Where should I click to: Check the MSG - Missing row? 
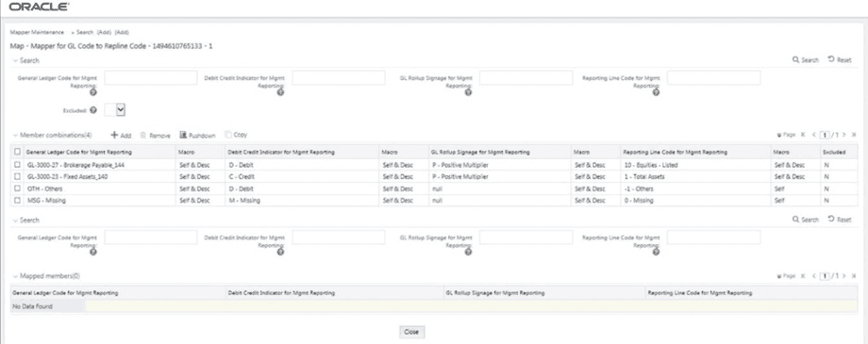18,200
